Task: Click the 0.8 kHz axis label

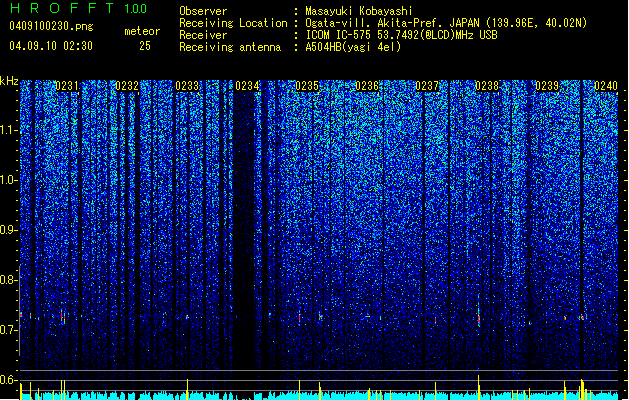Action: pos(8,280)
